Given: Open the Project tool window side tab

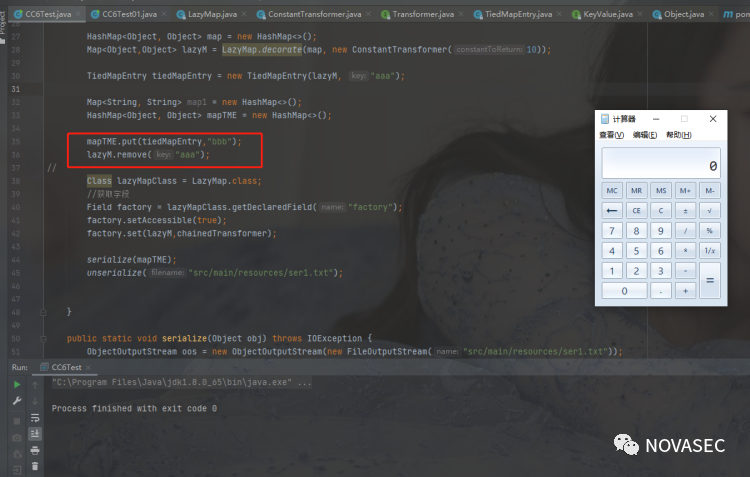Looking at the screenshot, I should (3, 26).
